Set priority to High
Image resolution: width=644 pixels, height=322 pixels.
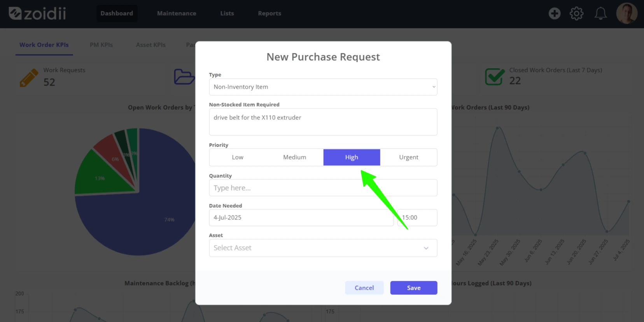point(352,157)
